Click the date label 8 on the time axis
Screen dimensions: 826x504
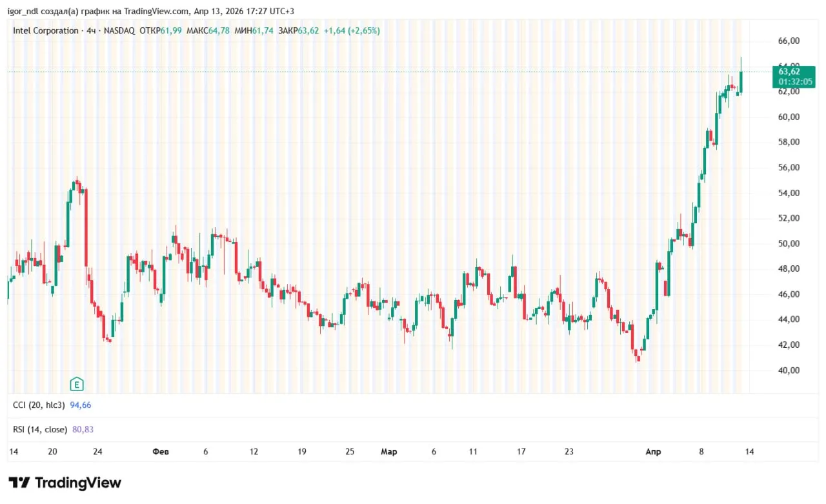point(702,452)
